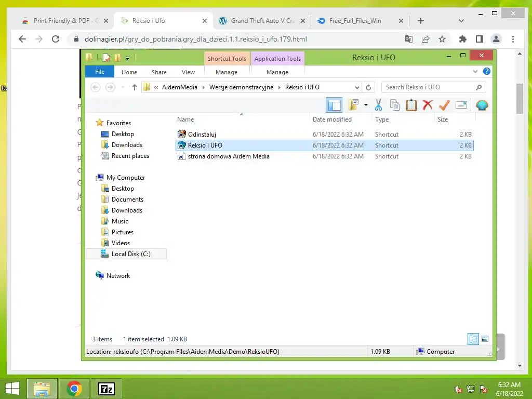
Task: Expand arrow after AidemMedia breadcrumb
Action: coord(204,87)
